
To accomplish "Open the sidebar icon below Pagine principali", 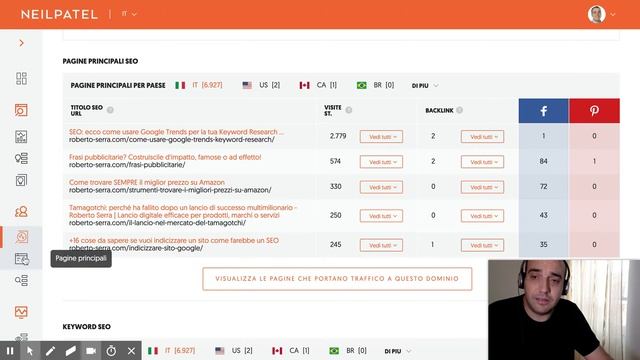I will 21,280.
